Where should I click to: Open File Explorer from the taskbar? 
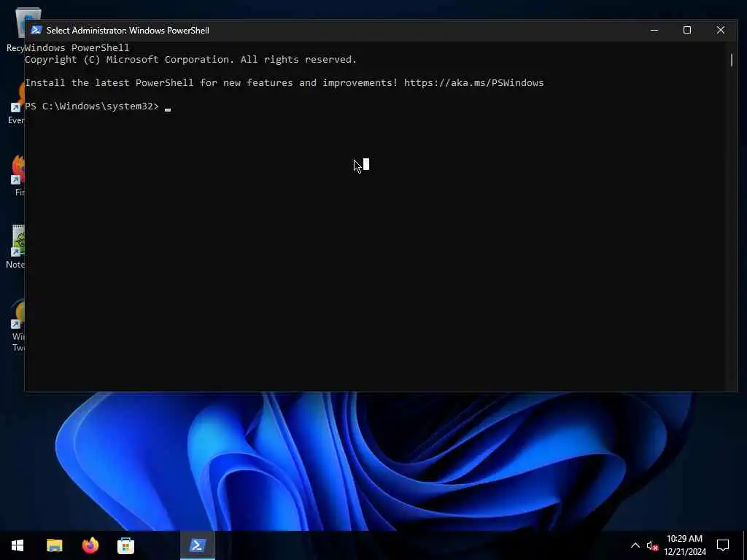(x=54, y=545)
